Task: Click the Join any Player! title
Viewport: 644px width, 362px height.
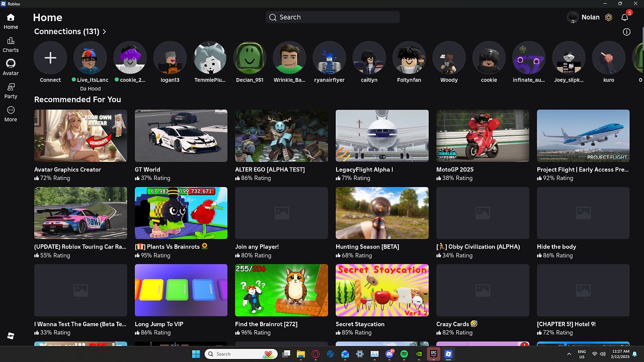Action: (257, 247)
